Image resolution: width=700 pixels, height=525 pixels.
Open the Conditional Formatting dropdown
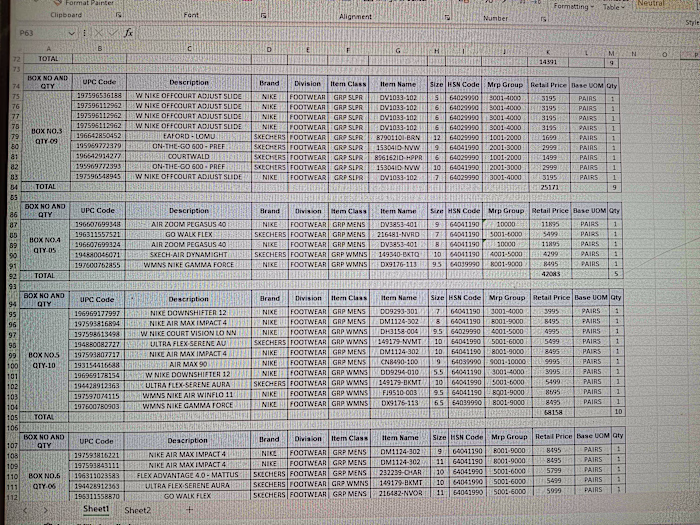pyautogui.click(x=574, y=6)
